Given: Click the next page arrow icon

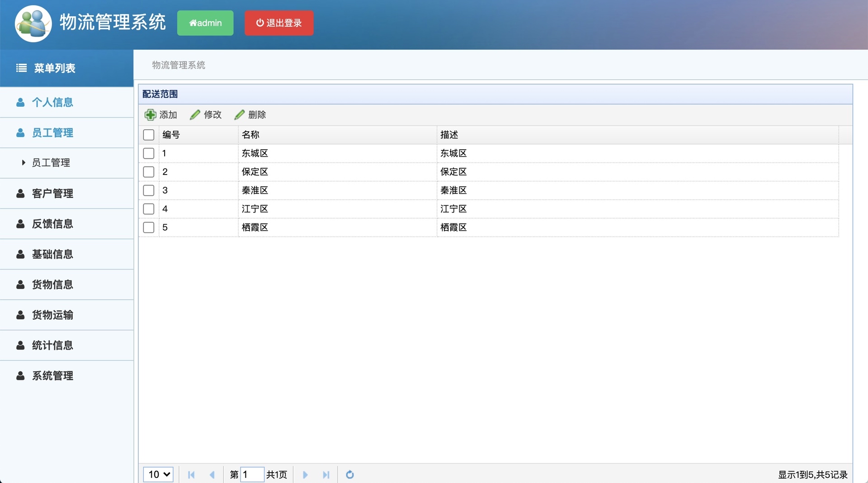Looking at the screenshot, I should (305, 475).
